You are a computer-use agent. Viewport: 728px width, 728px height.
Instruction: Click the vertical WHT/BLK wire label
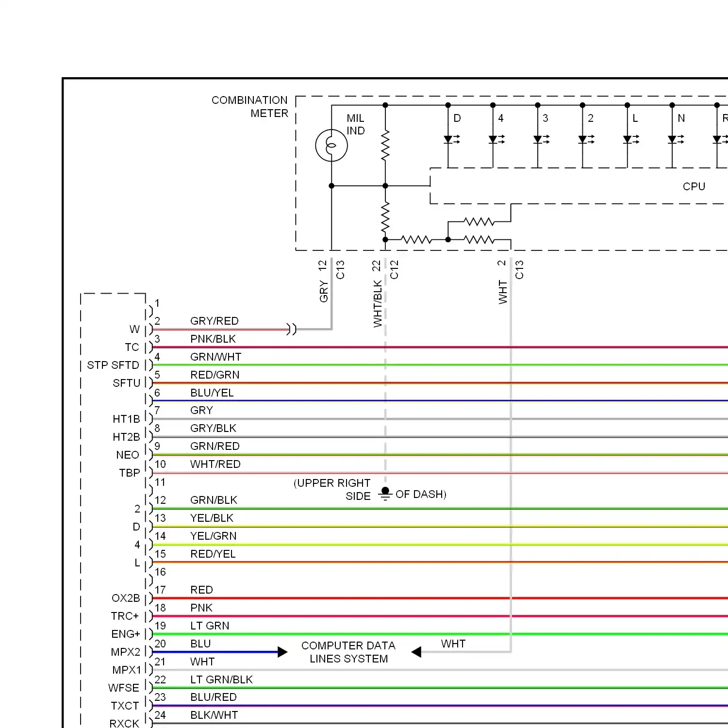378,304
